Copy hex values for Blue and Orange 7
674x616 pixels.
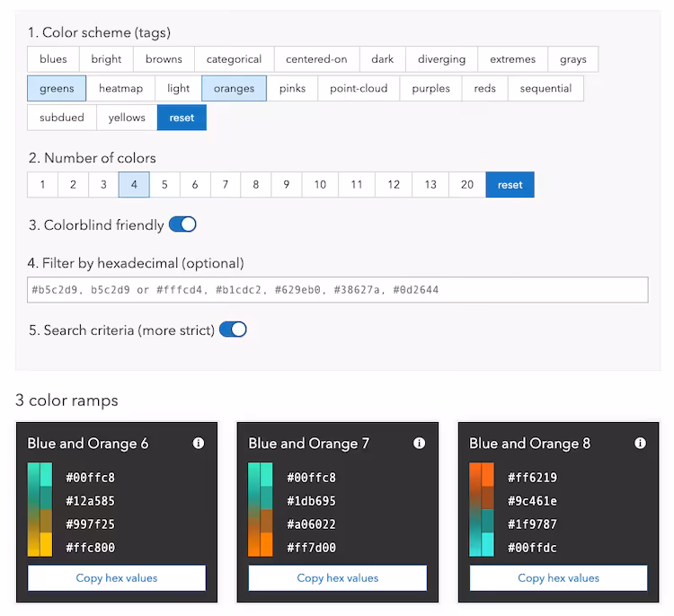click(338, 578)
